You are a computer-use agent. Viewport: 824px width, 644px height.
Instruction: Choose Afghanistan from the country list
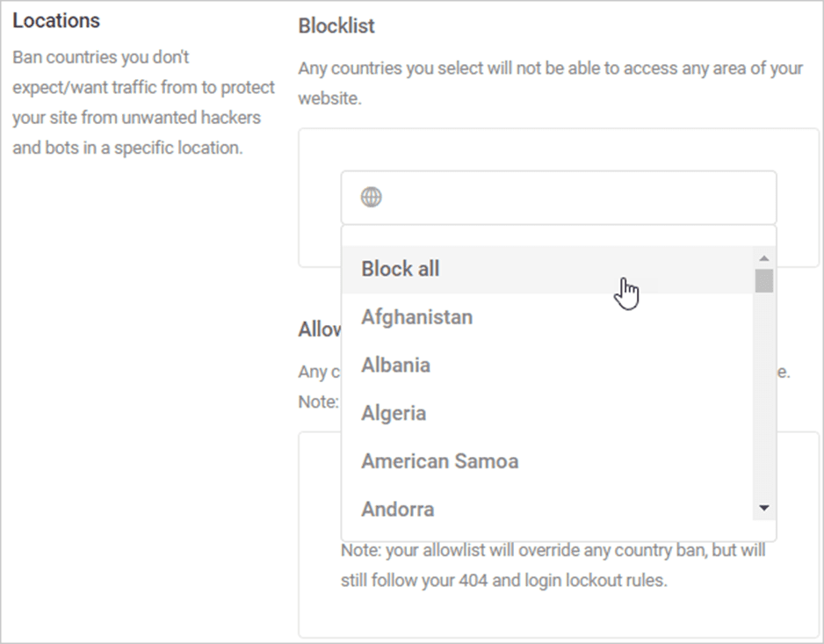(x=547, y=317)
